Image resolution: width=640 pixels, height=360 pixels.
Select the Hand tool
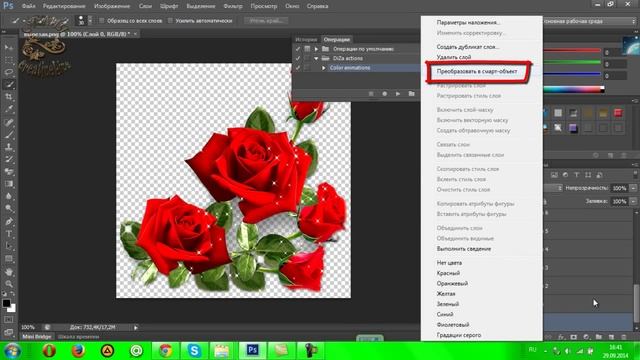coord(9,271)
